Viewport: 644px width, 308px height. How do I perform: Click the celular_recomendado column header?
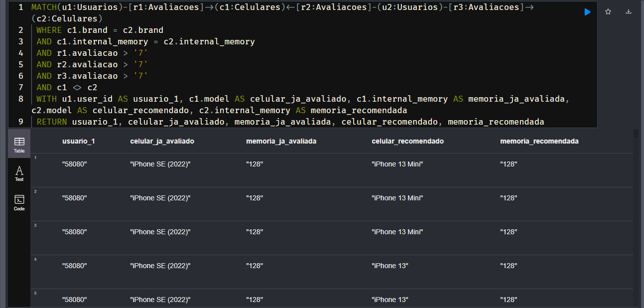point(408,141)
